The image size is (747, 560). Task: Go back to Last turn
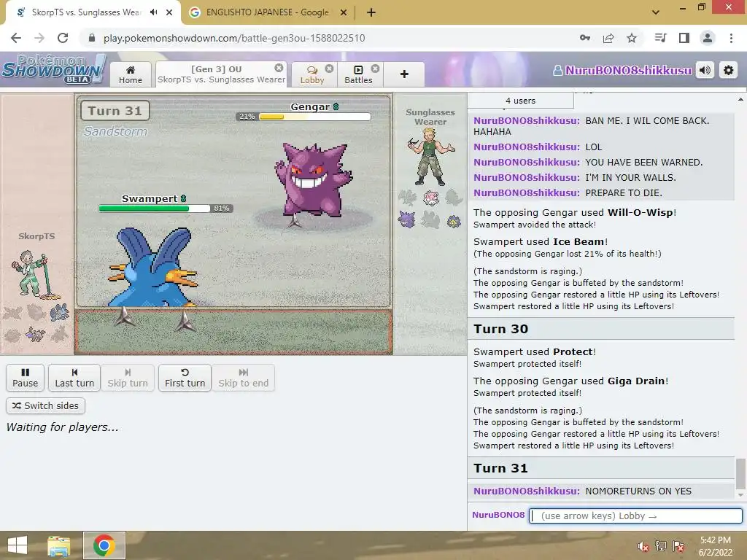[x=74, y=378]
